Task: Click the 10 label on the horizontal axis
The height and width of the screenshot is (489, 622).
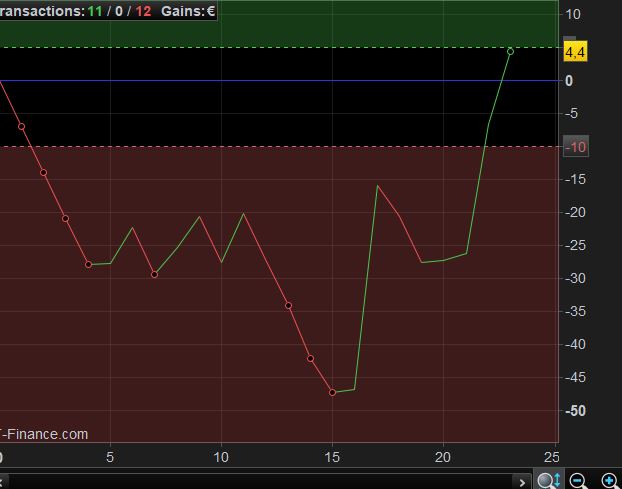Action: coord(221,457)
